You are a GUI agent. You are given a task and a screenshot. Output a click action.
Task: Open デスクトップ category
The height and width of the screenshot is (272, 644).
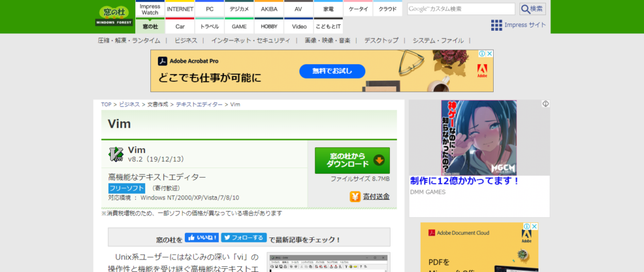click(381, 40)
